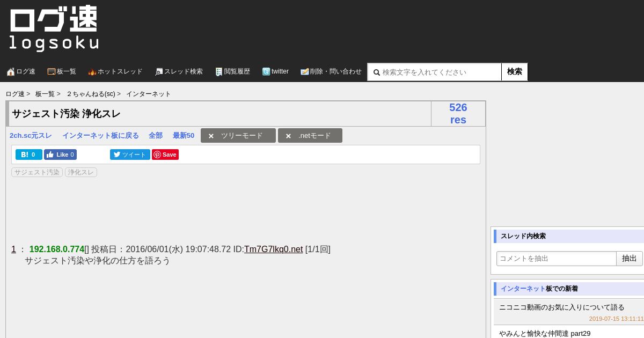
Task: Toggle ツリーモード
Action: (238, 136)
